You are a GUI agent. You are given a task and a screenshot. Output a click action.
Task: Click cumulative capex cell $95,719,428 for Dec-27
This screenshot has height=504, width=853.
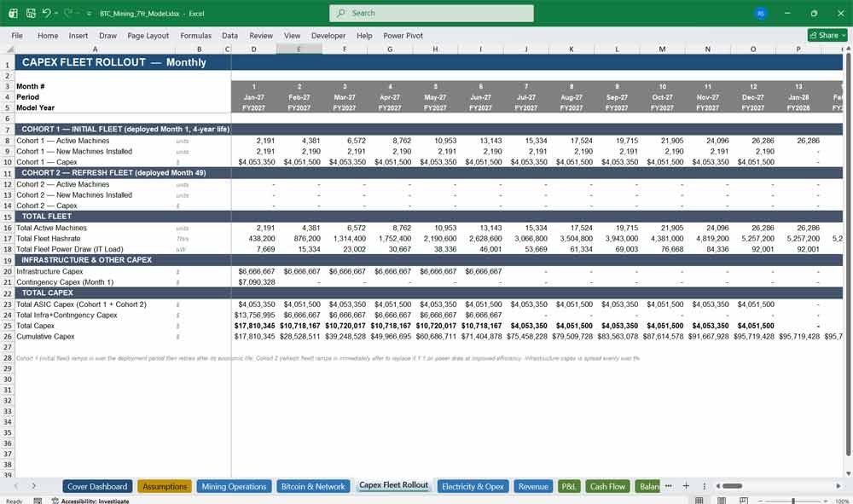point(754,337)
